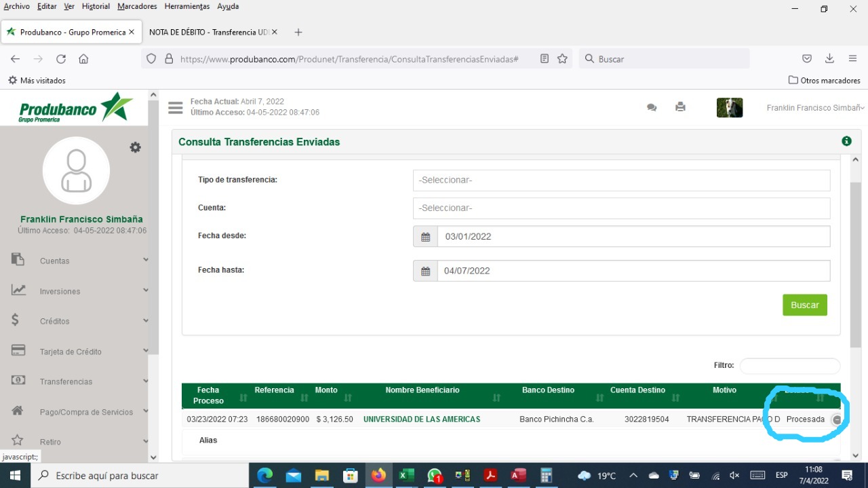Expand Transferencias sidebar menu
The image size is (868, 488).
coord(80,381)
